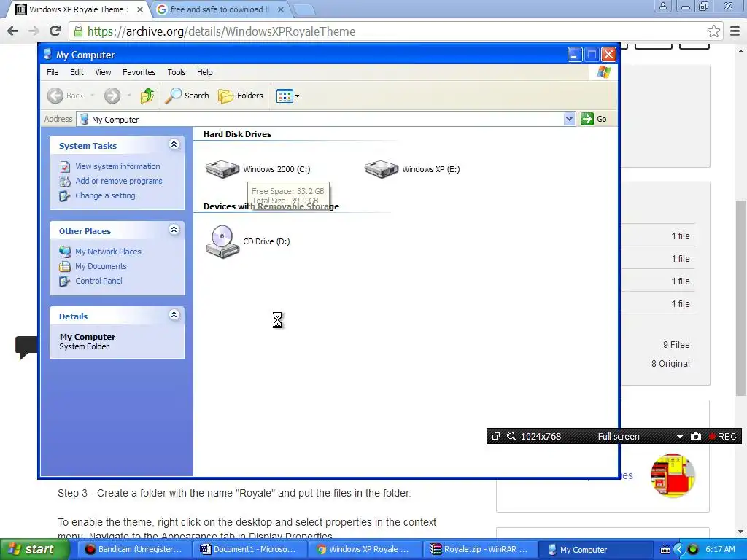Click Chrome forward arrow
The height and width of the screenshot is (560, 747).
(x=34, y=31)
